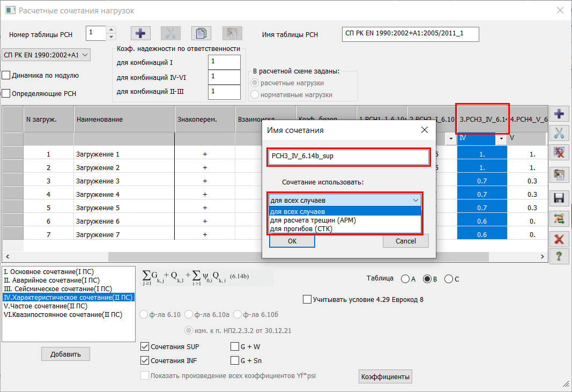Click the combination name field PCH3_IV_6.14b_sup

point(348,158)
